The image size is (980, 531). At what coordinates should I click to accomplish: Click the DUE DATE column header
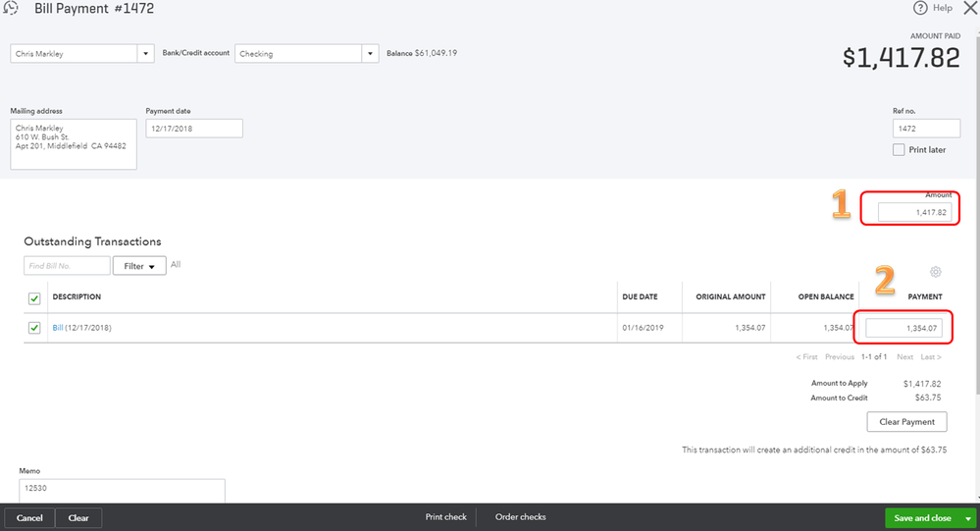(640, 297)
